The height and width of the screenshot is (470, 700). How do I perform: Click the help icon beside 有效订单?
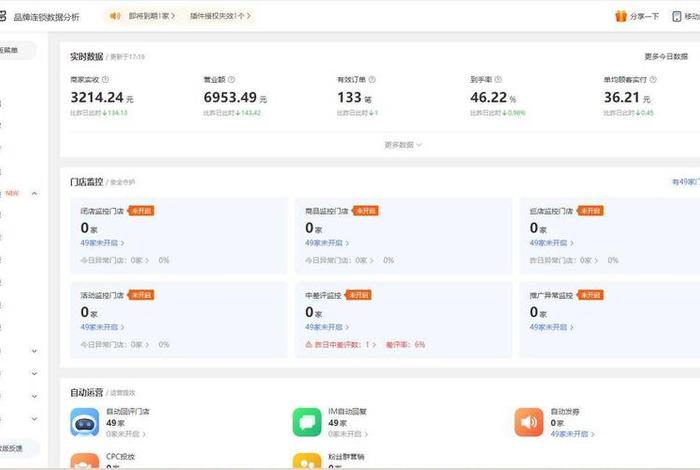pyautogui.click(x=372, y=79)
